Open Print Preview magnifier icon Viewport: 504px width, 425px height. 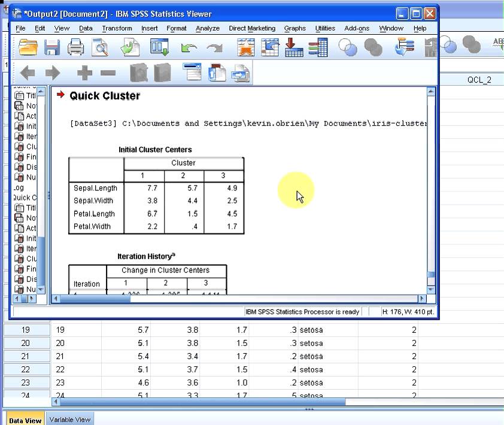pos(100,47)
